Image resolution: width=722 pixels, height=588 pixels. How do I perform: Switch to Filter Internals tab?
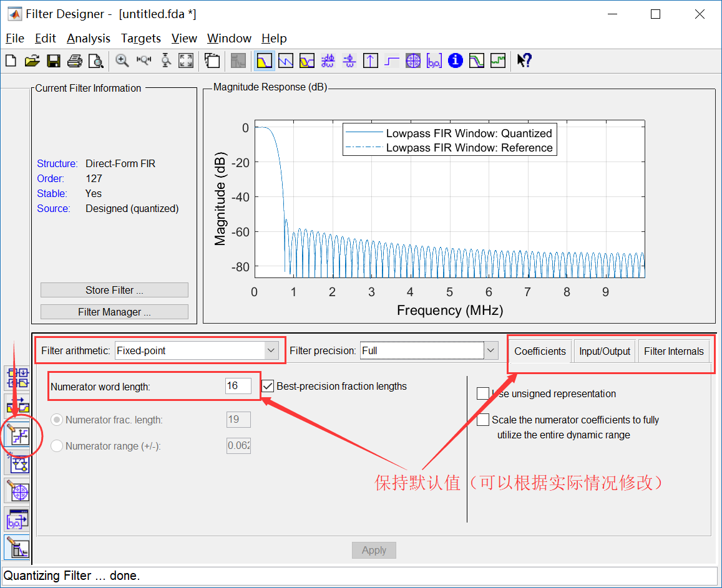(x=674, y=352)
